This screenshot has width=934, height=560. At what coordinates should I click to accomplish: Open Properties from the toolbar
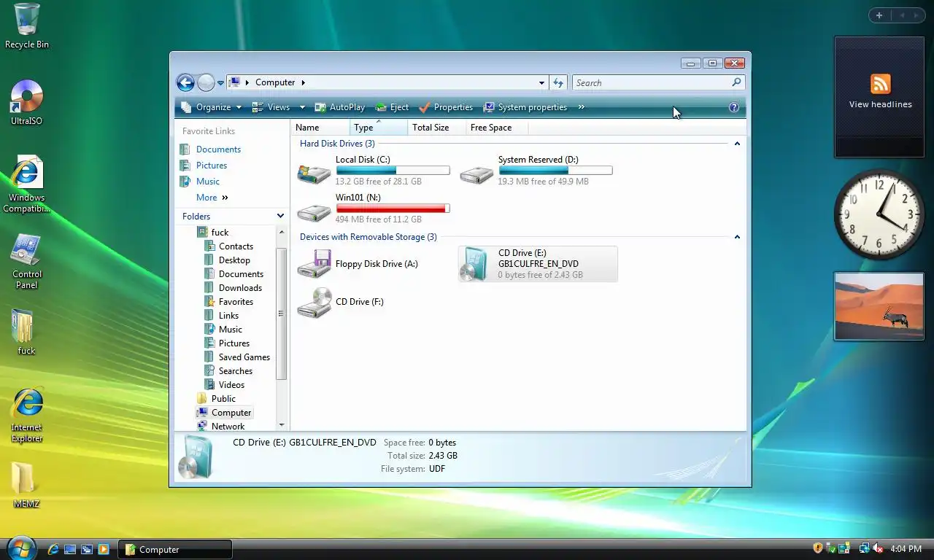tap(446, 107)
